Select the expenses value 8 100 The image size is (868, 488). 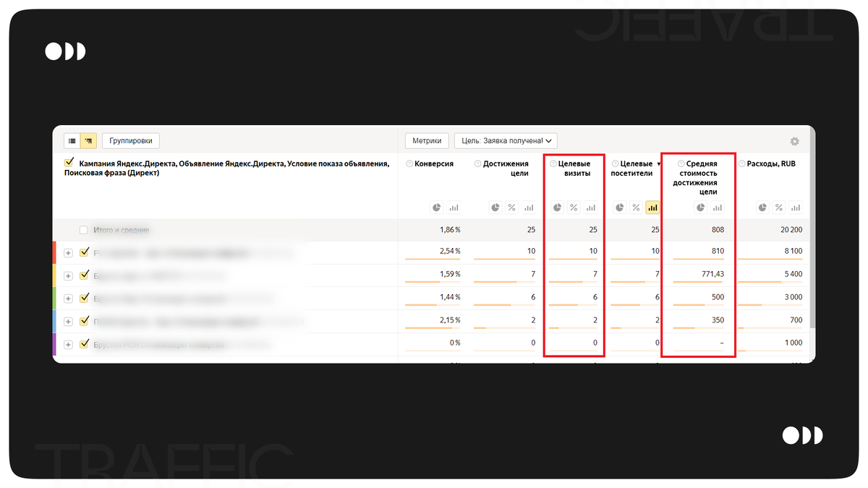[793, 251]
